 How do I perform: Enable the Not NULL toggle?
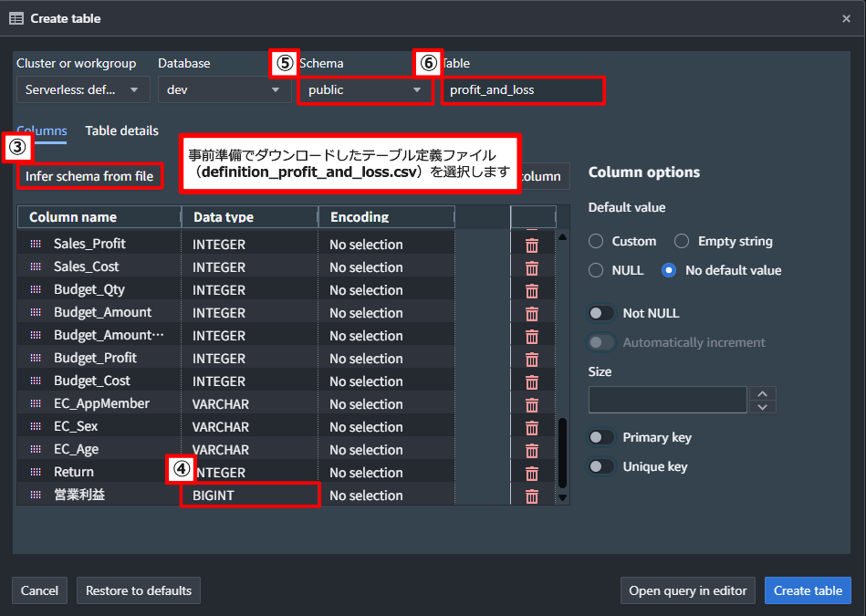[x=601, y=313]
